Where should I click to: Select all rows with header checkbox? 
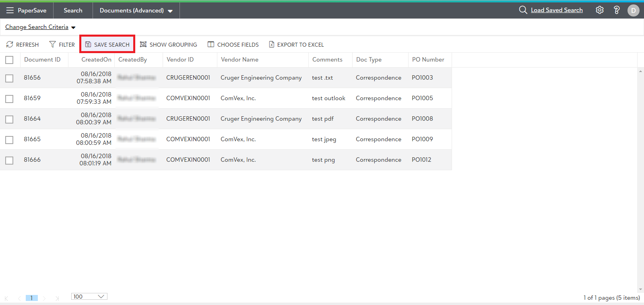click(x=9, y=60)
